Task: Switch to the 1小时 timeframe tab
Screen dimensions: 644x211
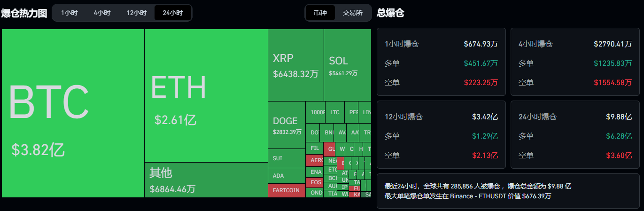Action: [69, 13]
